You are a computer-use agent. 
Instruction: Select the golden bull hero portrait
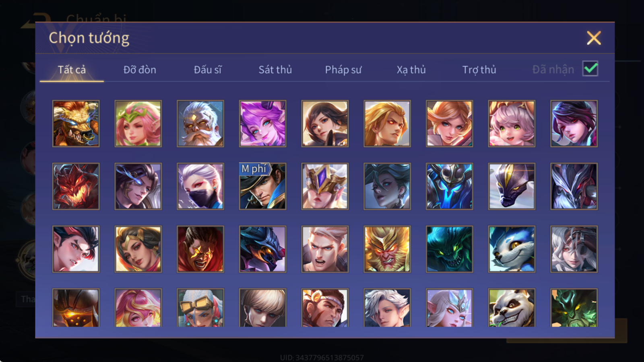tap(76, 123)
